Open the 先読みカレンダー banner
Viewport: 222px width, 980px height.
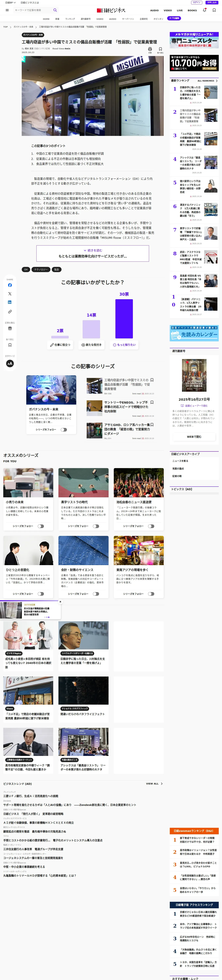tap(194, 333)
